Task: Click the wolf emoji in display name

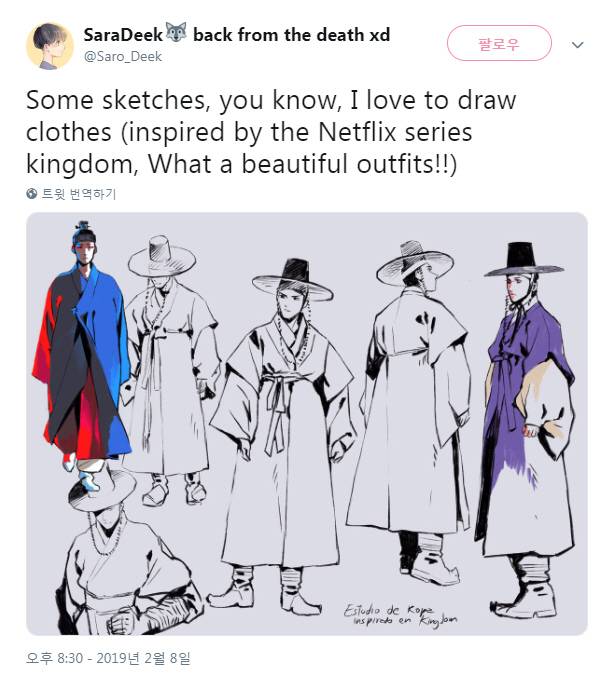Action: (176, 32)
